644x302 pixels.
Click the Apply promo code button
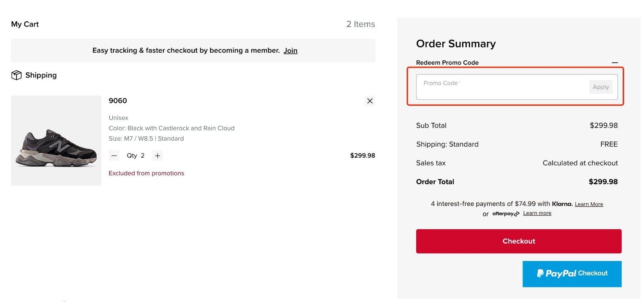tap(601, 87)
